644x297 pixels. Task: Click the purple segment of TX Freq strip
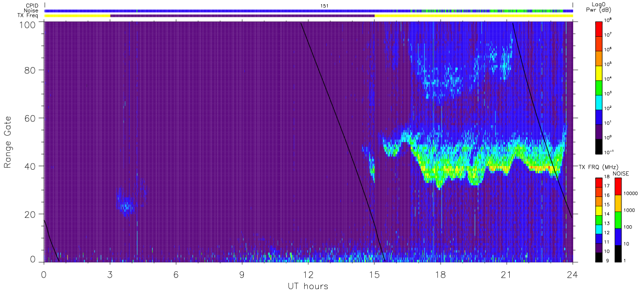242,16
